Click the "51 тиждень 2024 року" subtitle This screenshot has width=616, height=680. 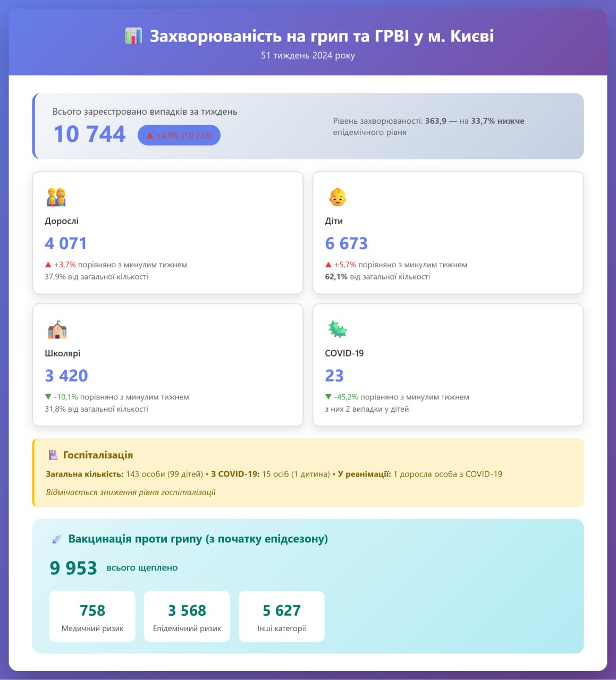pos(308,55)
